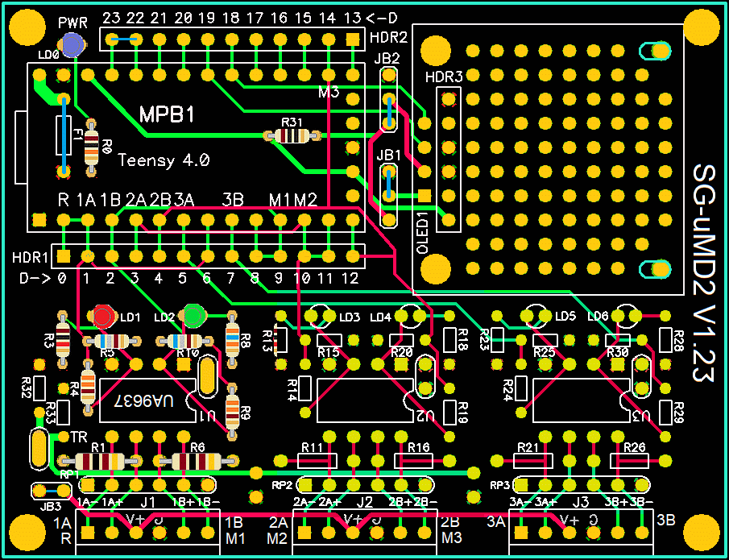Click the square pad for HDR2 pin 13
Viewport: 729px width, 560px height.
click(x=352, y=39)
